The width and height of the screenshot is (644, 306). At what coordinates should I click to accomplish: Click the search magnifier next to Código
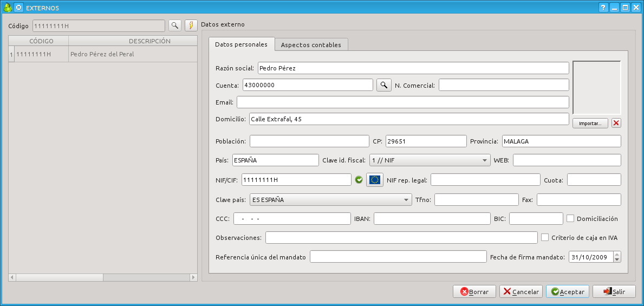pyautogui.click(x=175, y=25)
